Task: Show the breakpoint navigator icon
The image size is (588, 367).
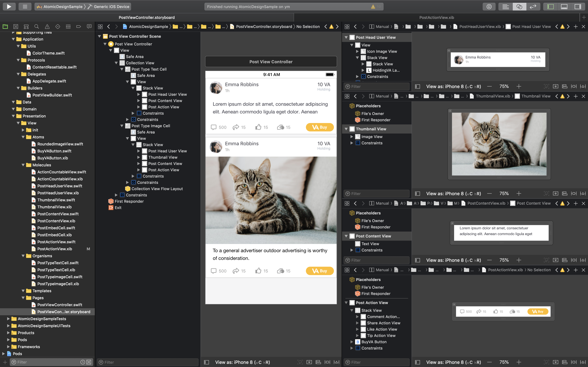Action: click(x=78, y=26)
